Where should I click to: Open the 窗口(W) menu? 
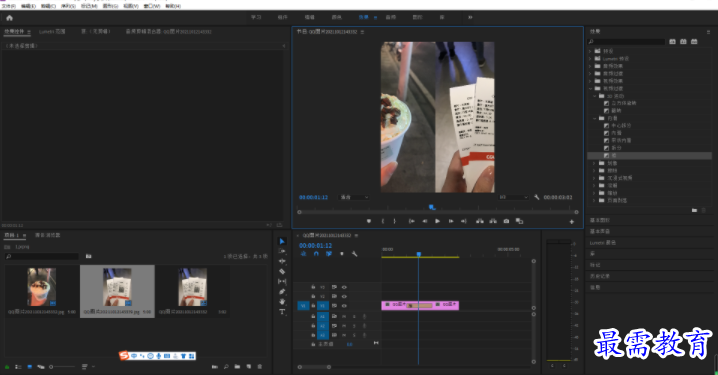pos(152,6)
